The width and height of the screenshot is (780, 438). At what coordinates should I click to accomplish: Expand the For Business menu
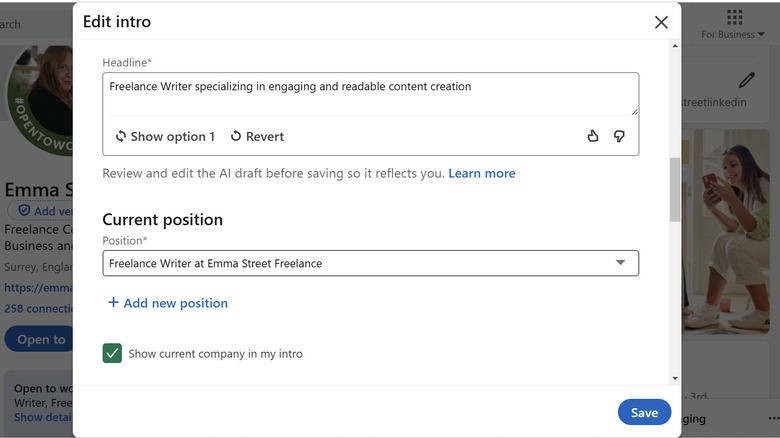(x=733, y=34)
